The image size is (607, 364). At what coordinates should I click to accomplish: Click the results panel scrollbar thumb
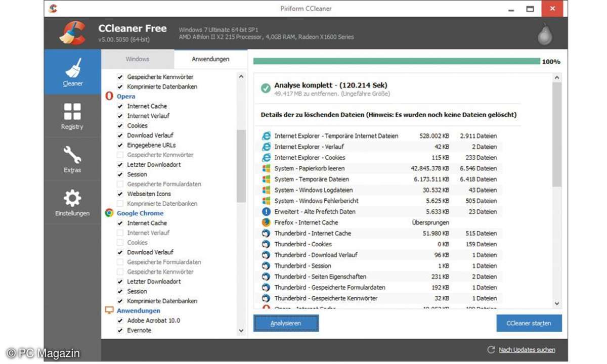pos(557,135)
